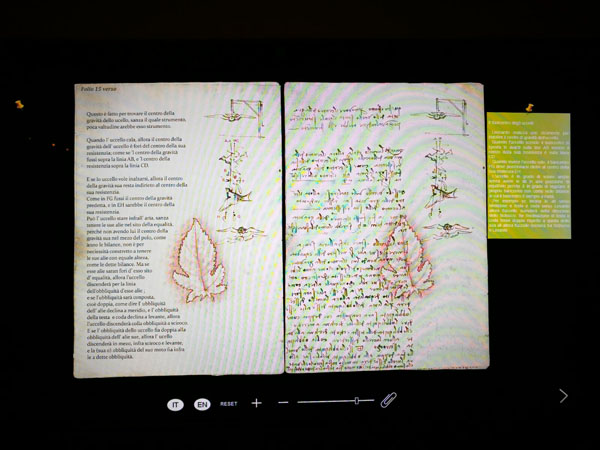Click the top balance sketch on transcription page
This screenshot has width=600, height=450.
point(235,118)
